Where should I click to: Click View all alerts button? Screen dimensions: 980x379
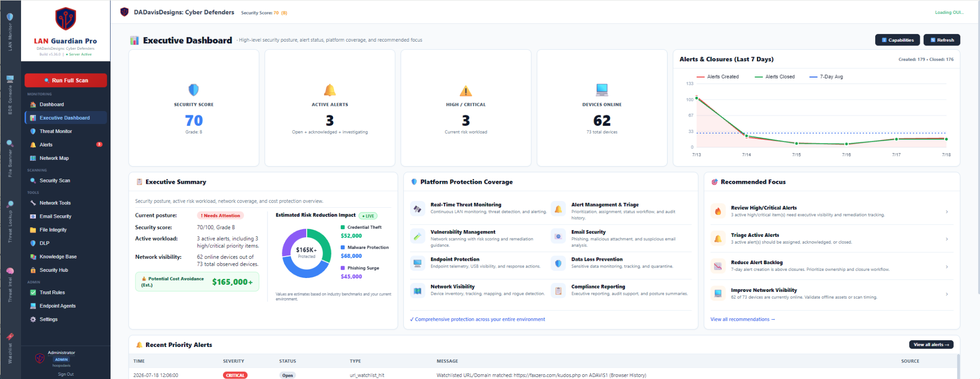(x=931, y=345)
